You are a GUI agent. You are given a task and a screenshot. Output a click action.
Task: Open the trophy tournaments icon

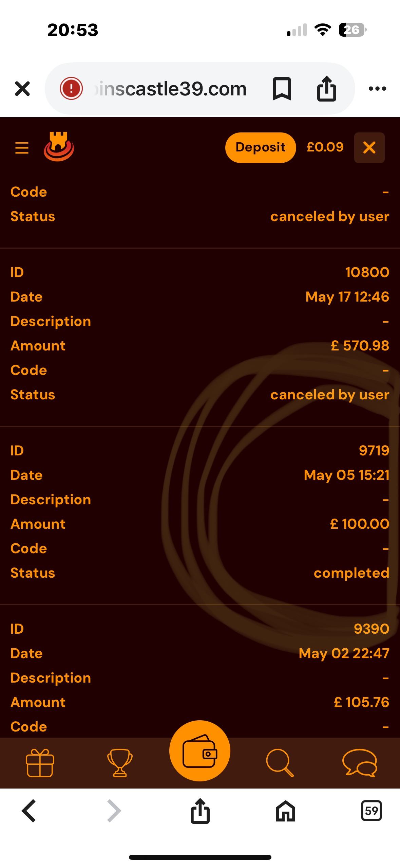120,763
